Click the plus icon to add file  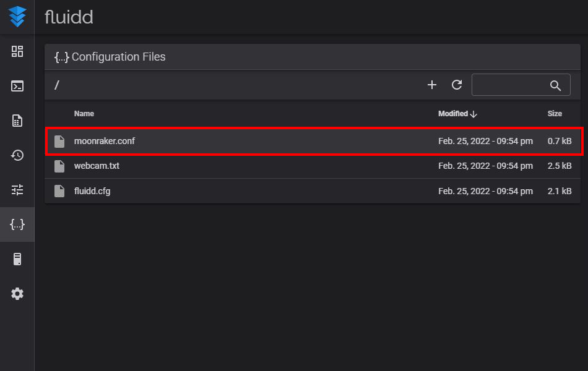[x=432, y=85]
